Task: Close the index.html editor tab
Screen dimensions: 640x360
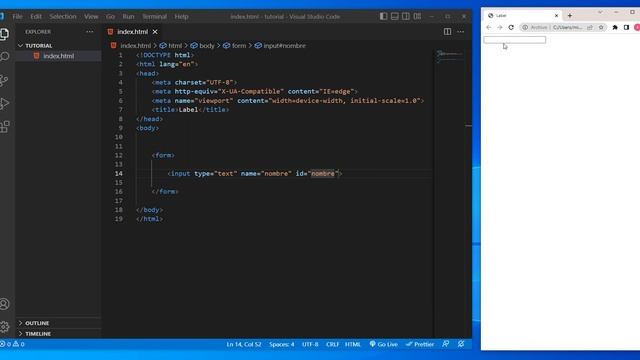Action: coord(155,32)
